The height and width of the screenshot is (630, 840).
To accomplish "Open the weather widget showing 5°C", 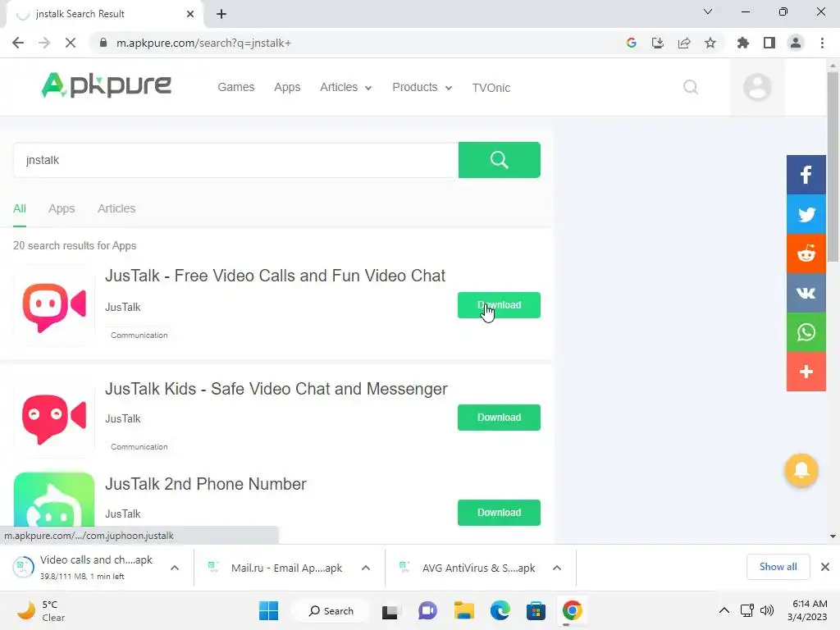I will click(42, 610).
